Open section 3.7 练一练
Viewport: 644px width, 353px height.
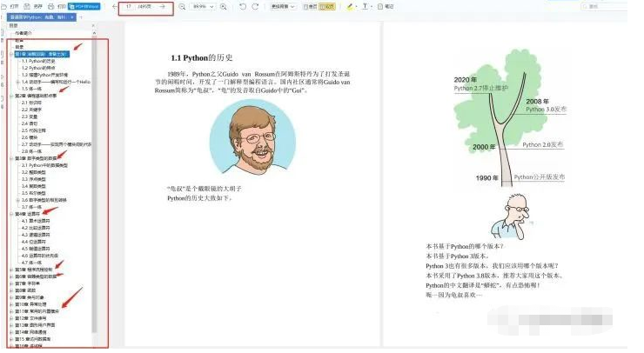[31, 207]
